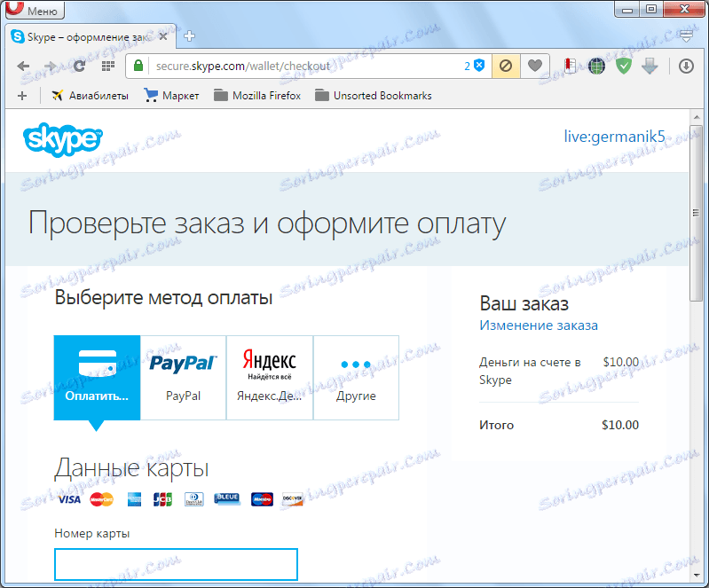Select Яндекс.Деньги payment method
The image size is (709, 588).
(270, 378)
